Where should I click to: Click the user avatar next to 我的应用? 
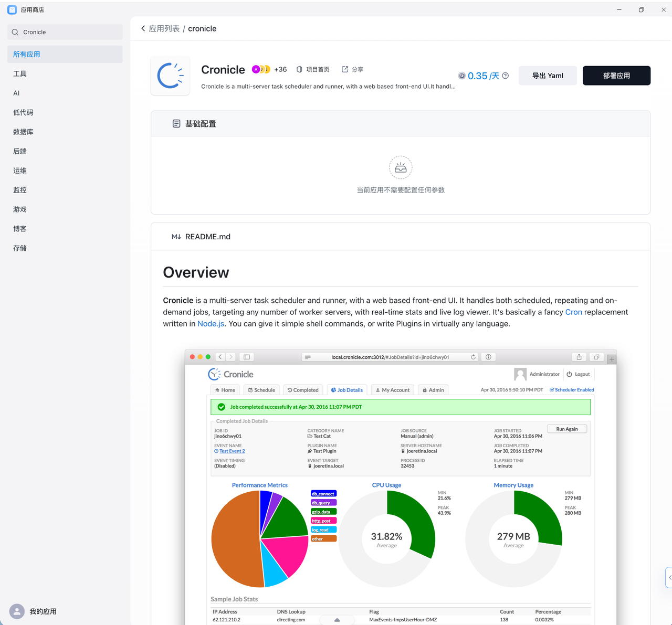17,611
